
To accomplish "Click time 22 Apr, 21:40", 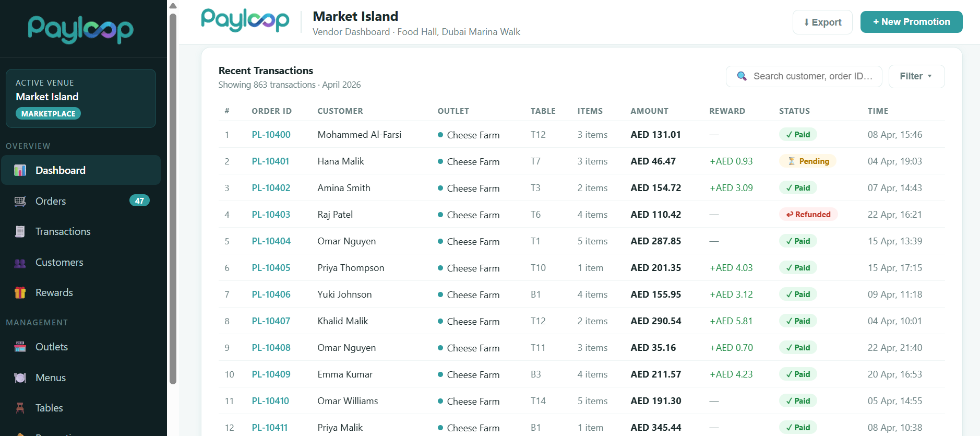I will (x=894, y=347).
